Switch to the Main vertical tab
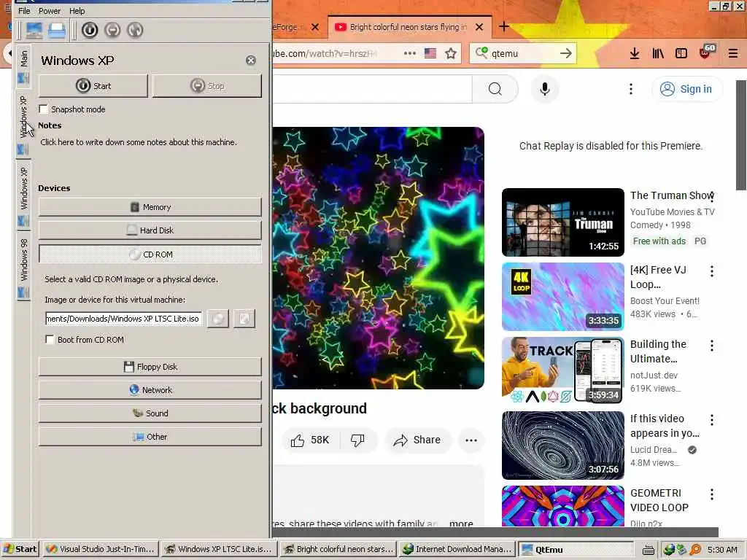 coord(23,66)
